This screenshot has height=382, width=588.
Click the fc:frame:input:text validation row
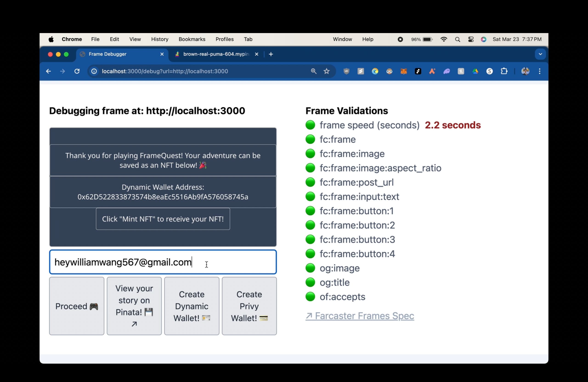352,197
